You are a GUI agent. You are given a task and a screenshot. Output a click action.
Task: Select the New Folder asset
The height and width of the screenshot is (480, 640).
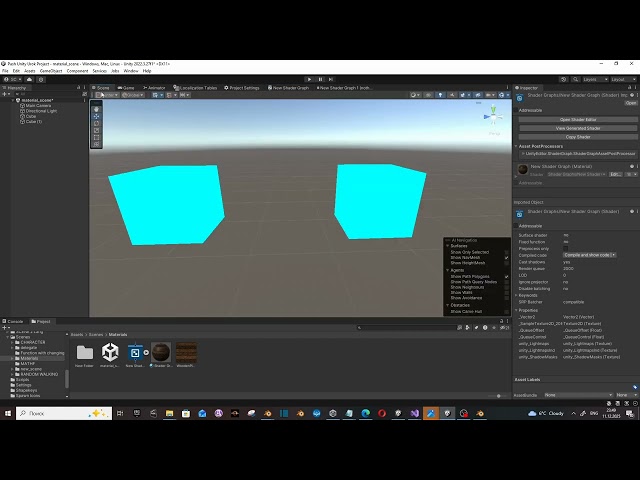84,355
